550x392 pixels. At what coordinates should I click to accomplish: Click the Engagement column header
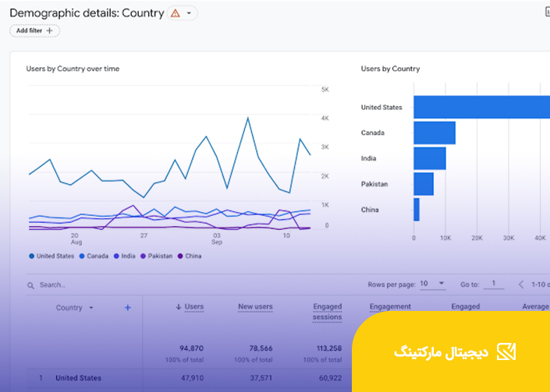click(x=390, y=306)
